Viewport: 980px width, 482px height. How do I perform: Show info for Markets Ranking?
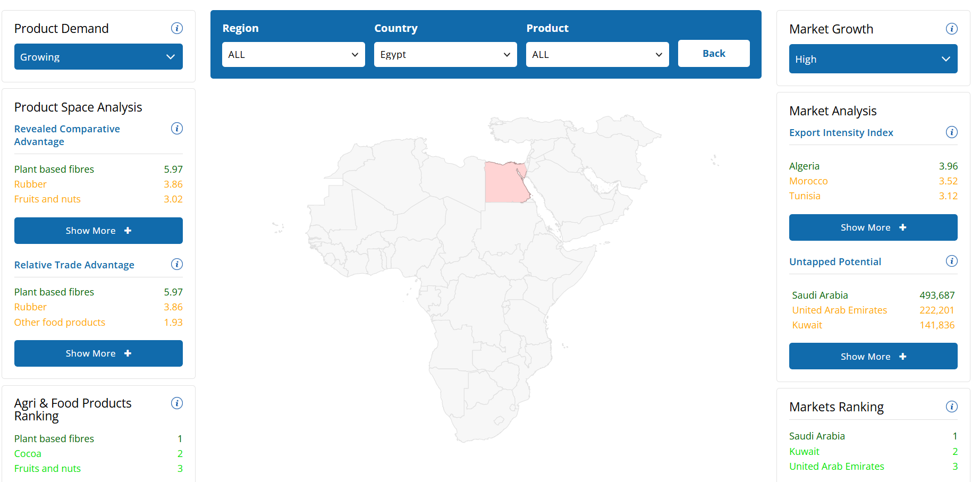tap(952, 407)
